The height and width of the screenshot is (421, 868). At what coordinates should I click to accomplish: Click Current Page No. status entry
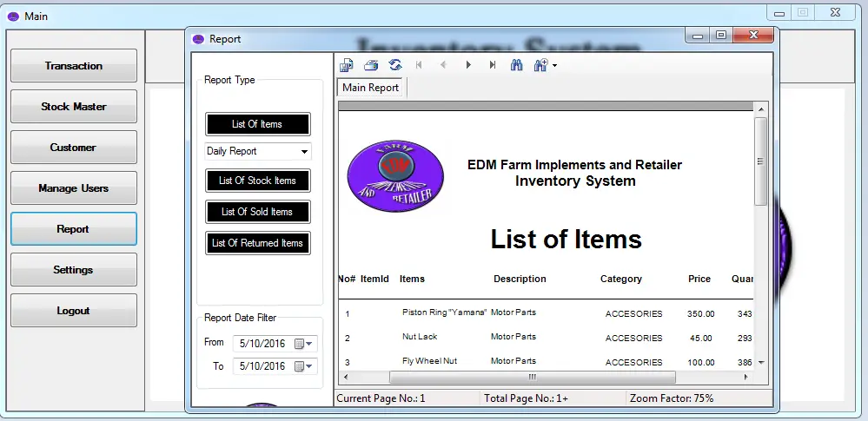[381, 398]
